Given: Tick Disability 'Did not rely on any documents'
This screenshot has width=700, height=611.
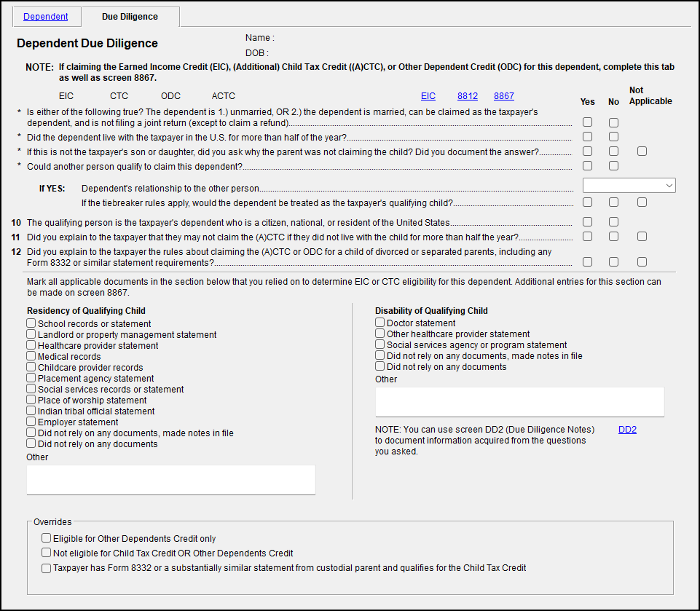Looking at the screenshot, I should 380,366.
